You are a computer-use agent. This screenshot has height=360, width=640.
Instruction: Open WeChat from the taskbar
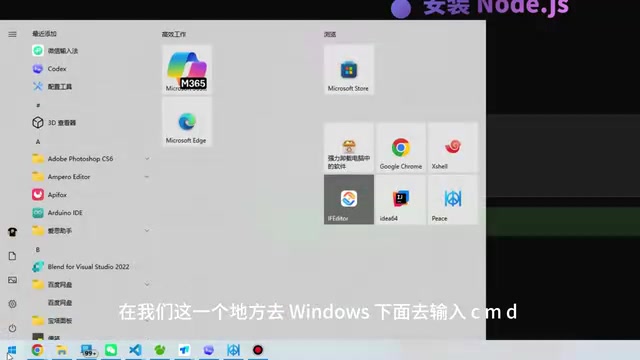[111, 350]
